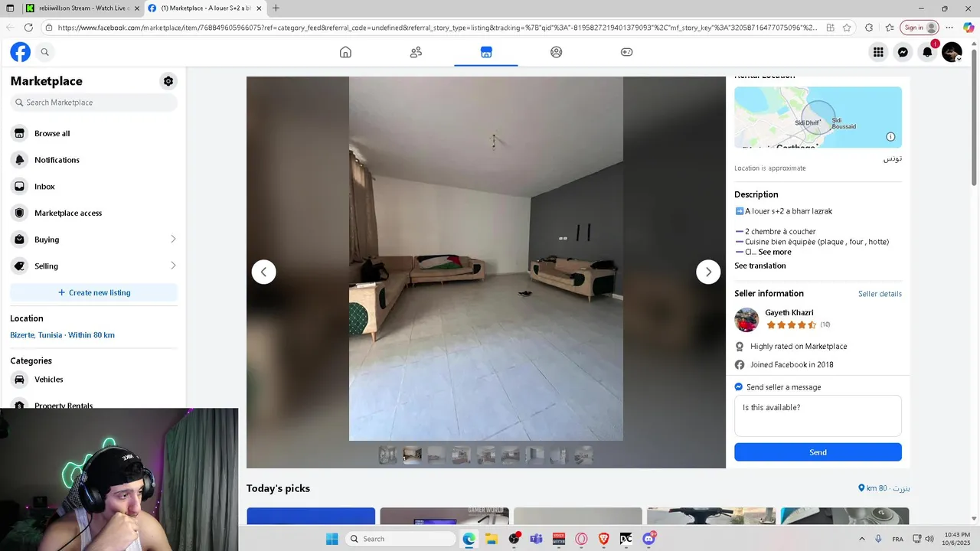Open the Copilot icon

(x=969, y=28)
